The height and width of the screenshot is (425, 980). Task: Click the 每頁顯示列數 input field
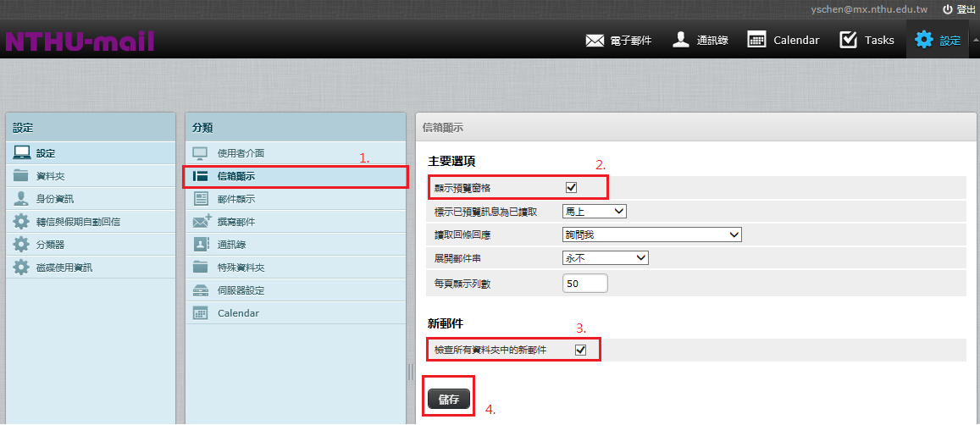point(584,284)
